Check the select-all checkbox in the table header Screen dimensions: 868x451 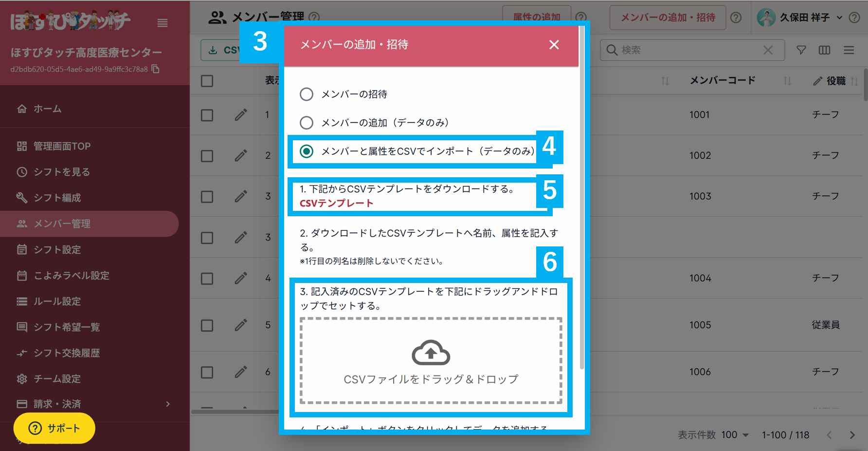(x=207, y=80)
